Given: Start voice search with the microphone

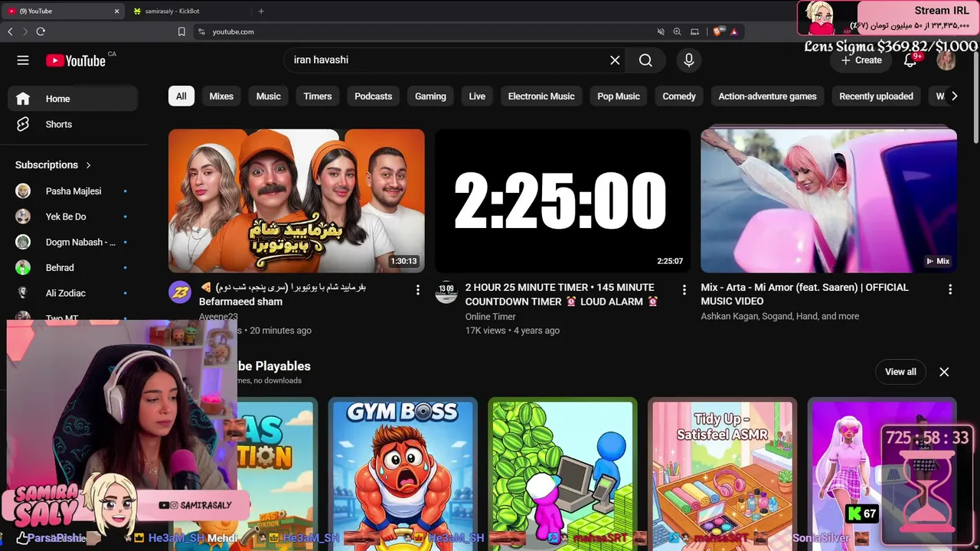Looking at the screenshot, I should pos(689,60).
